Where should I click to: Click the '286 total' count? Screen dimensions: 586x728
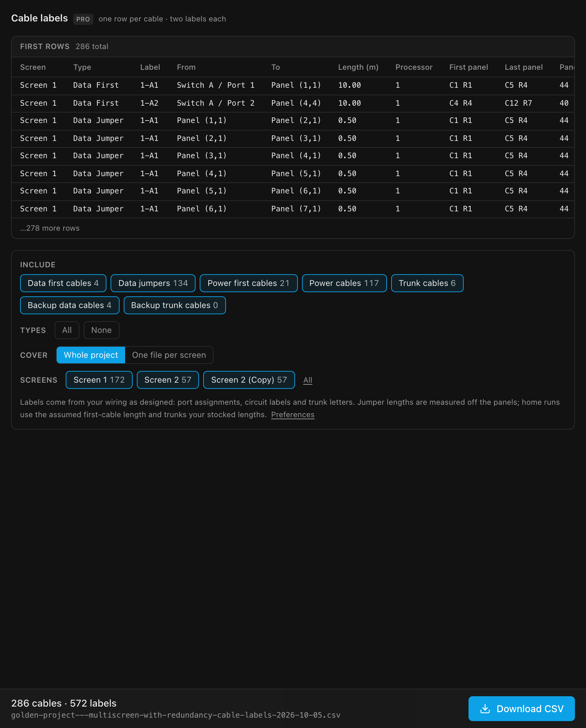(92, 47)
